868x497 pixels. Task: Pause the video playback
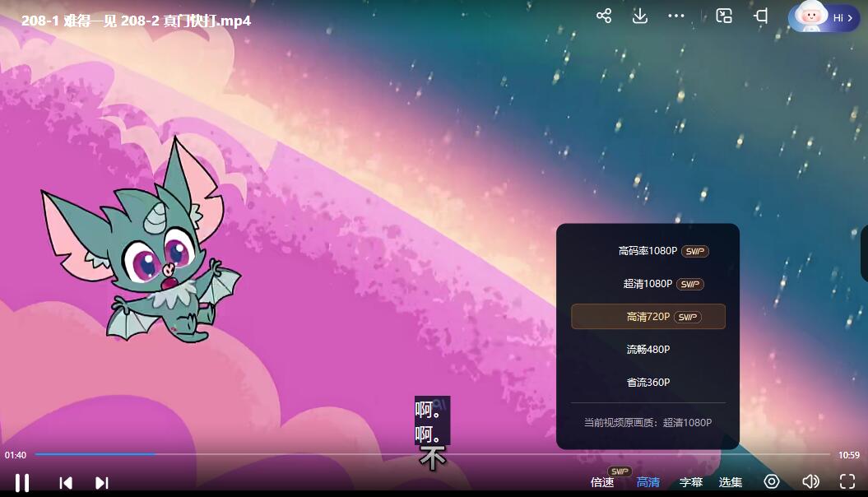pos(22,483)
